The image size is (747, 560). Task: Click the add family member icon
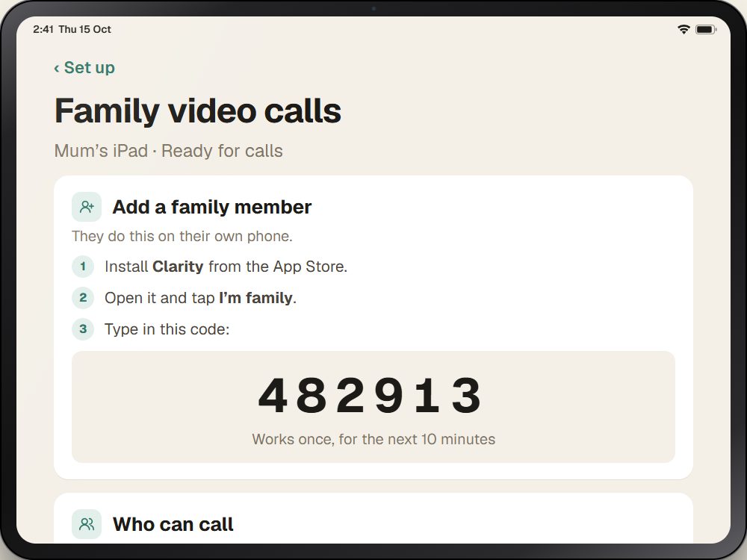[x=87, y=207]
